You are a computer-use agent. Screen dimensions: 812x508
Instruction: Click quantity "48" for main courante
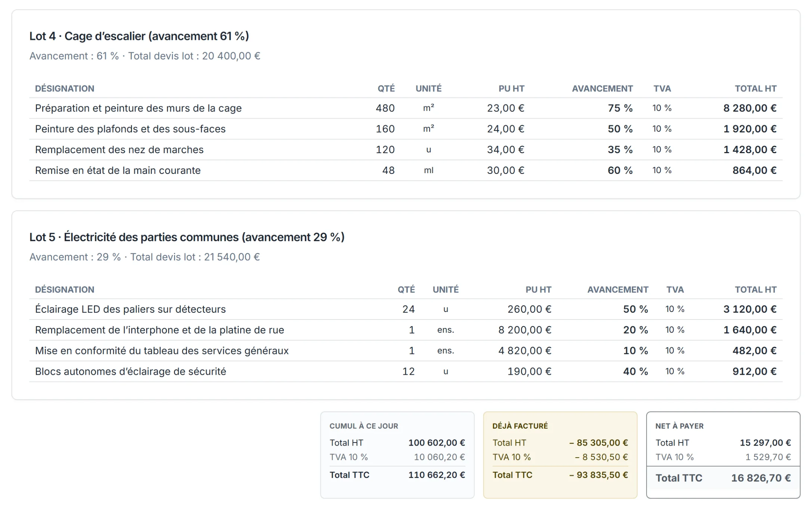point(388,170)
